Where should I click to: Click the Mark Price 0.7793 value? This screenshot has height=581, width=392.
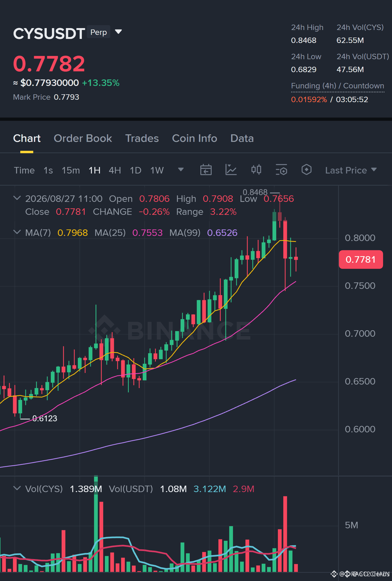pos(67,97)
